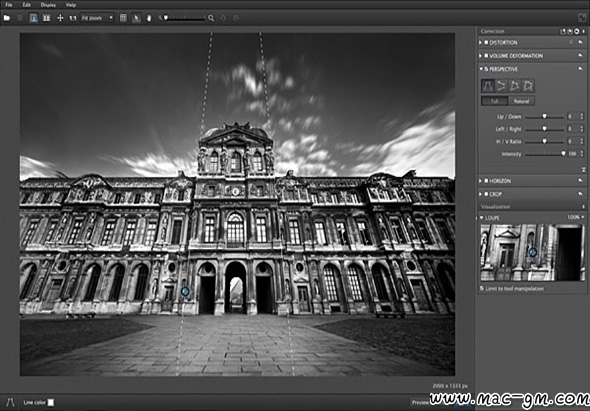Select the force vertical parallels tool

pyautogui.click(x=488, y=86)
